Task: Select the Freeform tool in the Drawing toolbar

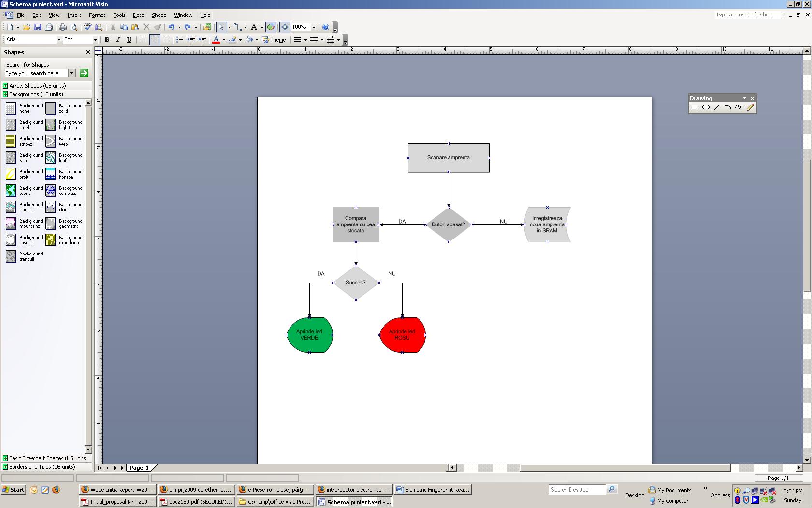Action: 739,107
